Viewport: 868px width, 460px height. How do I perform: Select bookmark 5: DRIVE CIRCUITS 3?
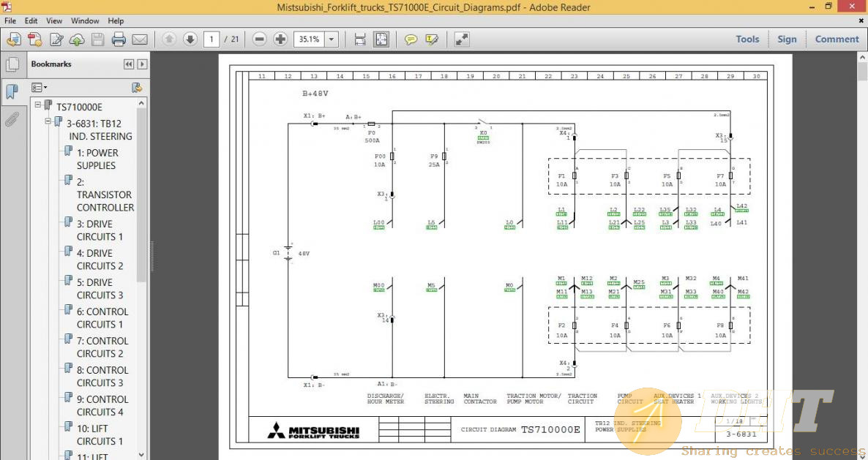click(100, 289)
